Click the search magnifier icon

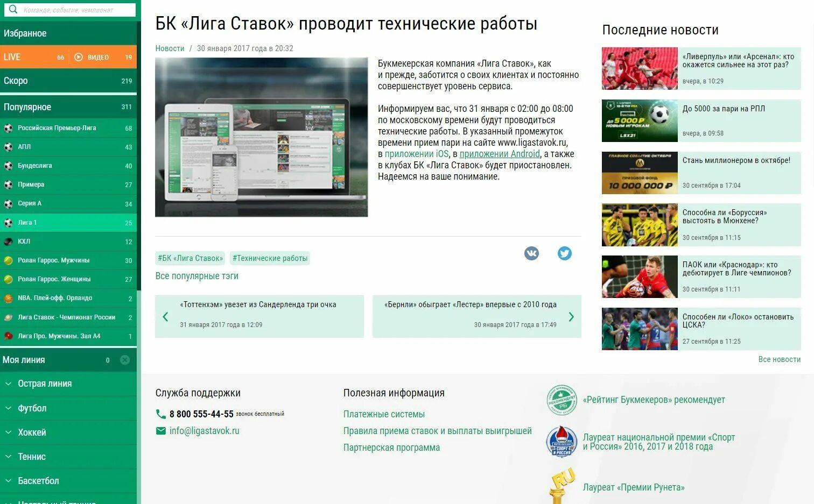click(13, 9)
